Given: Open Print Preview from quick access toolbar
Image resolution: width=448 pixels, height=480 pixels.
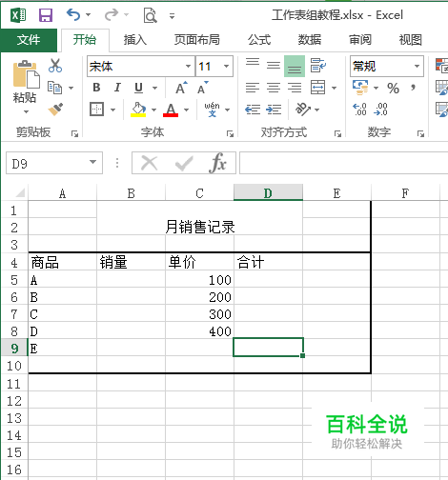Looking at the screenshot, I should 151,15.
